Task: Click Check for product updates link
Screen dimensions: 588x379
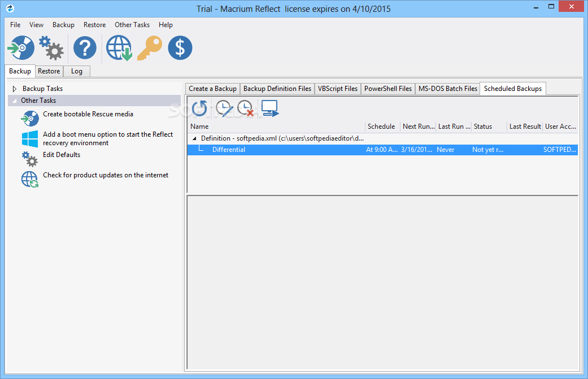Action: tap(106, 175)
